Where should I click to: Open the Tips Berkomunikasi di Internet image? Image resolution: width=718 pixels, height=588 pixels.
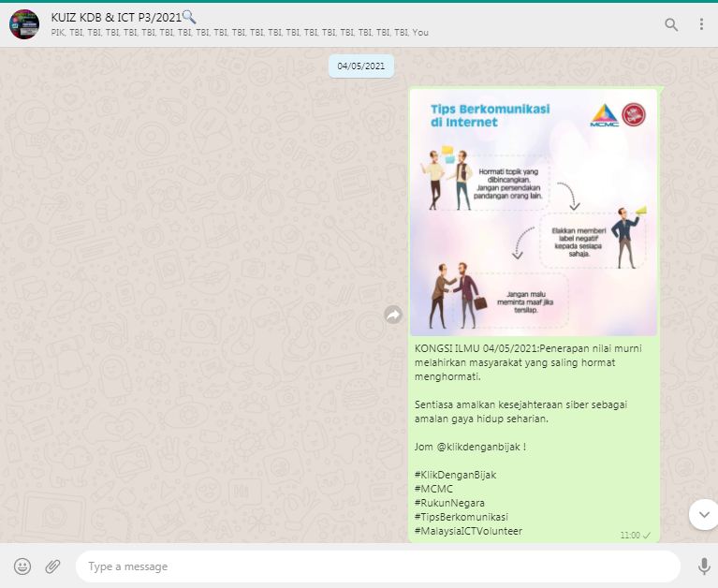(534, 213)
